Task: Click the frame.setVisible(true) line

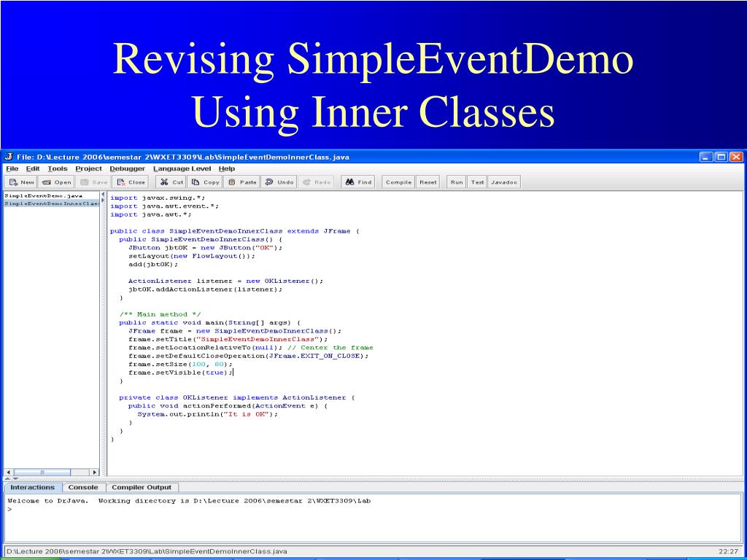Action: pyautogui.click(x=181, y=373)
